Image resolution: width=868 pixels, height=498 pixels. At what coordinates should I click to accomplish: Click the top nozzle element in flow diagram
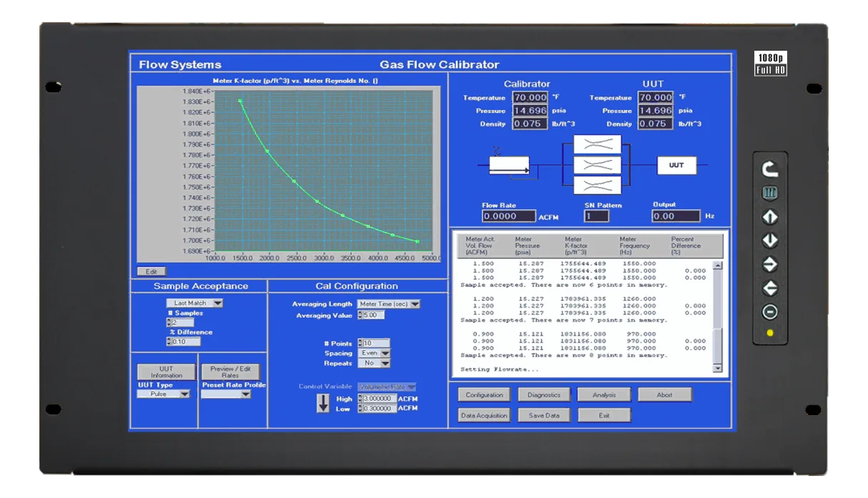click(598, 144)
